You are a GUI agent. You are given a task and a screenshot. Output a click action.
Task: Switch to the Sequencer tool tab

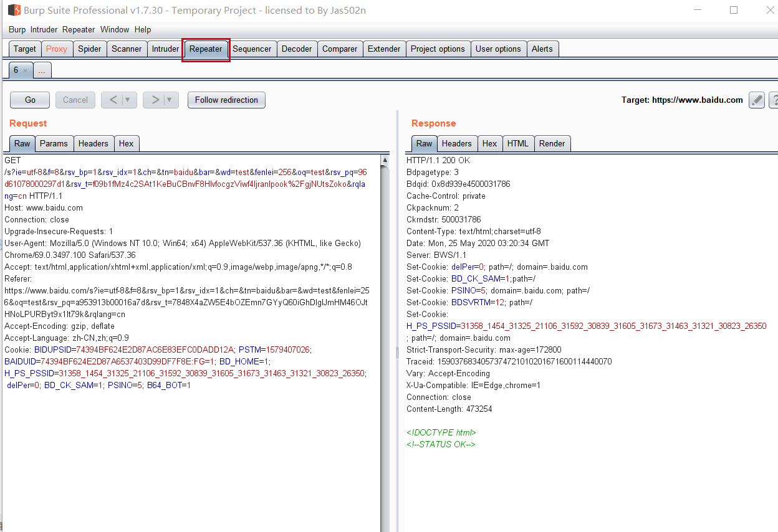pos(252,49)
